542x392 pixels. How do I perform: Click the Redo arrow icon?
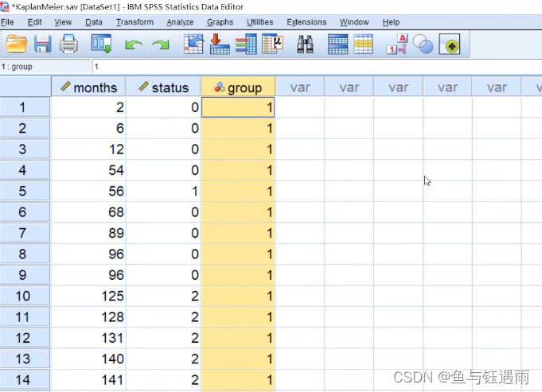161,45
